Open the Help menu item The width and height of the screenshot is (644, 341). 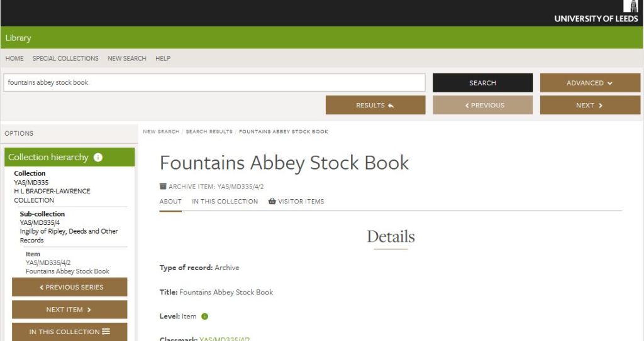click(163, 58)
